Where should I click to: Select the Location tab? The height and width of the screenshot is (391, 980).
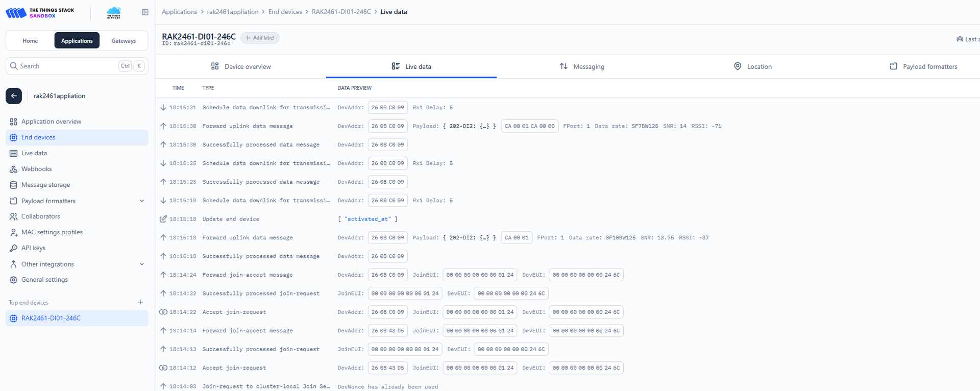point(753,66)
